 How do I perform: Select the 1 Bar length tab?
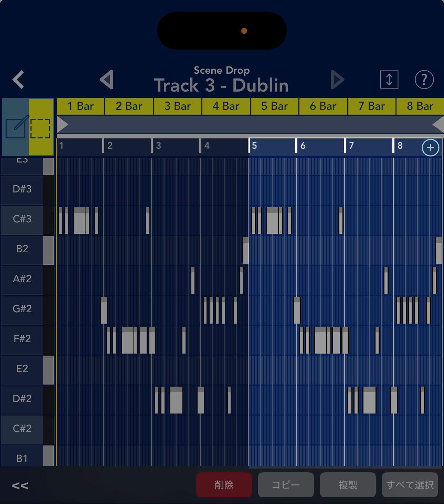(81, 106)
